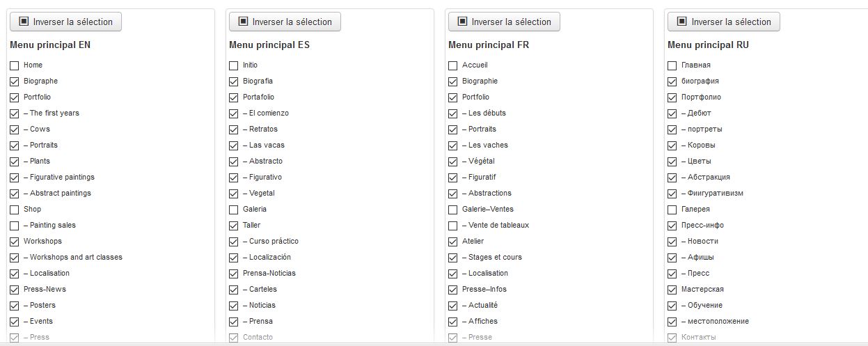Uncheck the Stages et cours checkbox
The image size is (868, 346).
[x=453, y=258]
